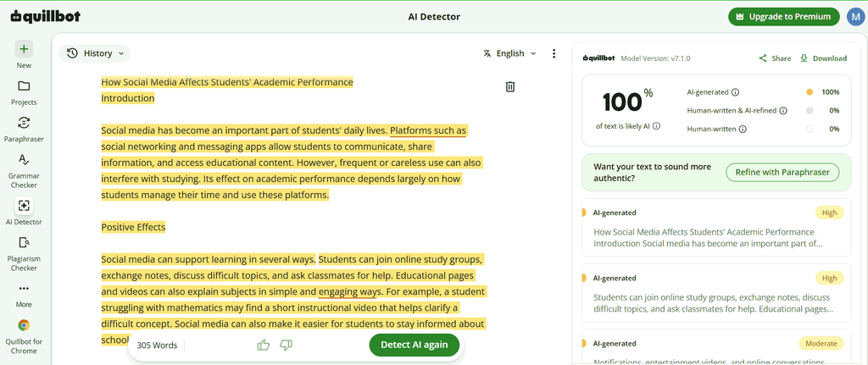Click the essay title line
The height and width of the screenshot is (365, 868).
point(227,82)
